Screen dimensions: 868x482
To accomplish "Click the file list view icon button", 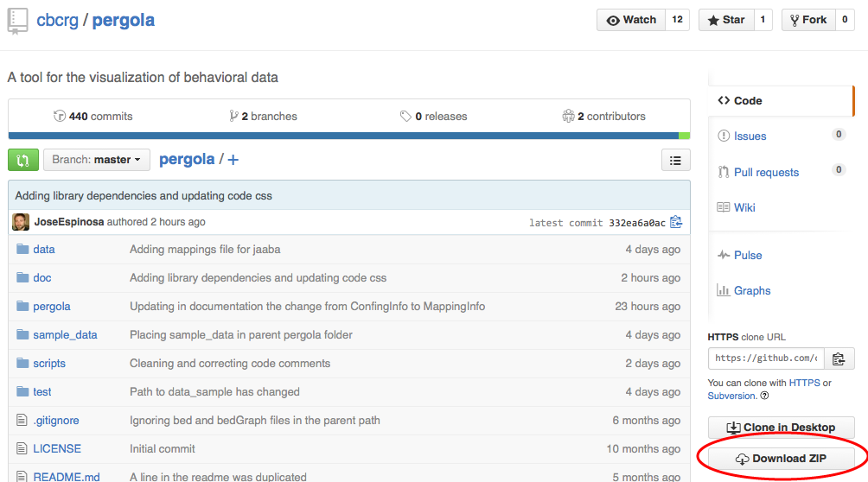I will (x=675, y=160).
